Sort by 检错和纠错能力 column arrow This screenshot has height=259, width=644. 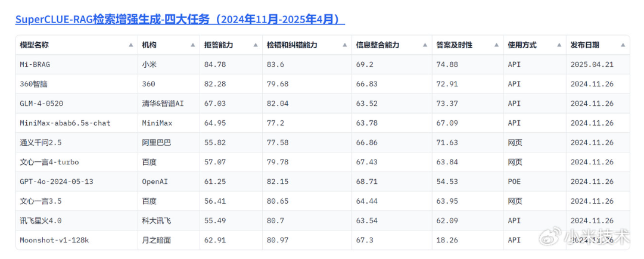344,45
